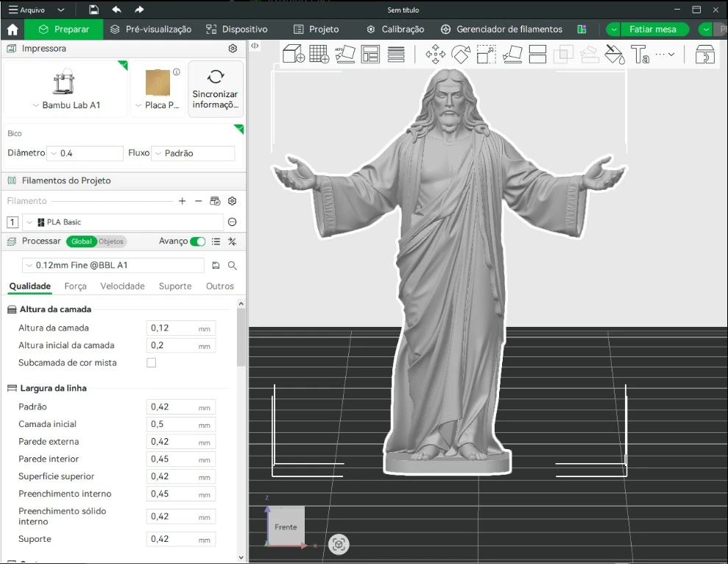
Task: Click the PLA Basic edit circle icon
Action: click(x=232, y=222)
